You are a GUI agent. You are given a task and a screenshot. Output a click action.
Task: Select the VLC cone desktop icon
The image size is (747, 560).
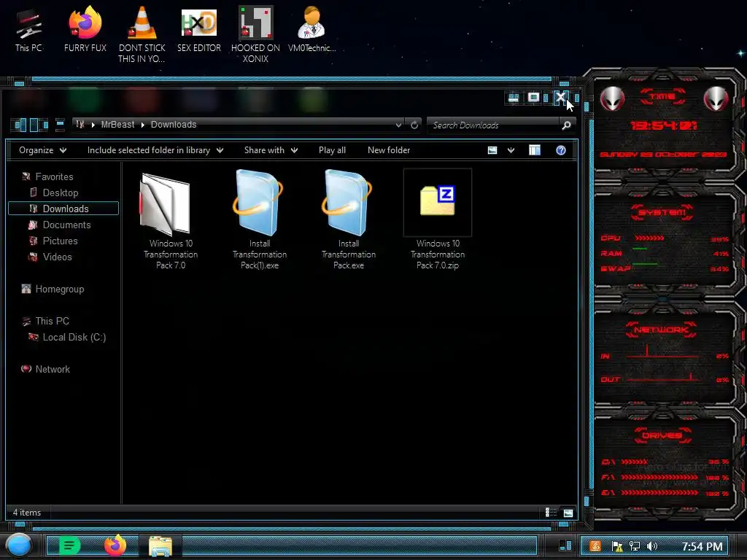(x=142, y=34)
